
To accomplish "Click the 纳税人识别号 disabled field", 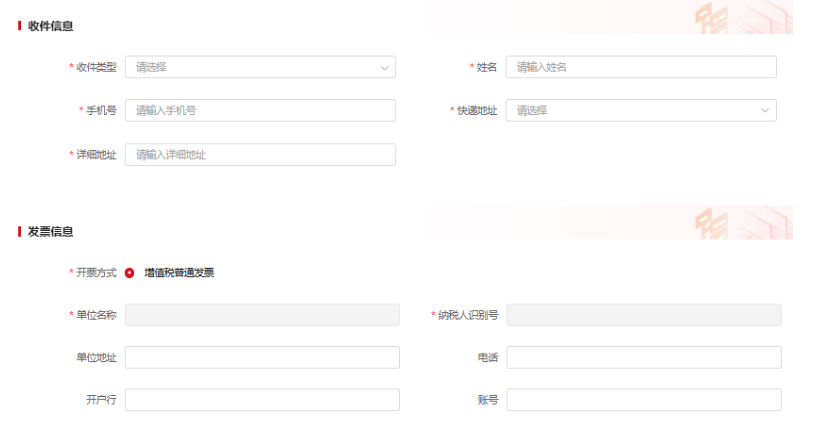I will (644, 315).
